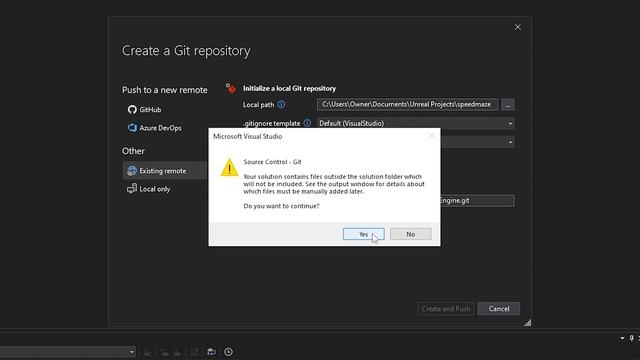
Task: Cancel the Create a Git repository dialog
Action: pyautogui.click(x=499, y=309)
